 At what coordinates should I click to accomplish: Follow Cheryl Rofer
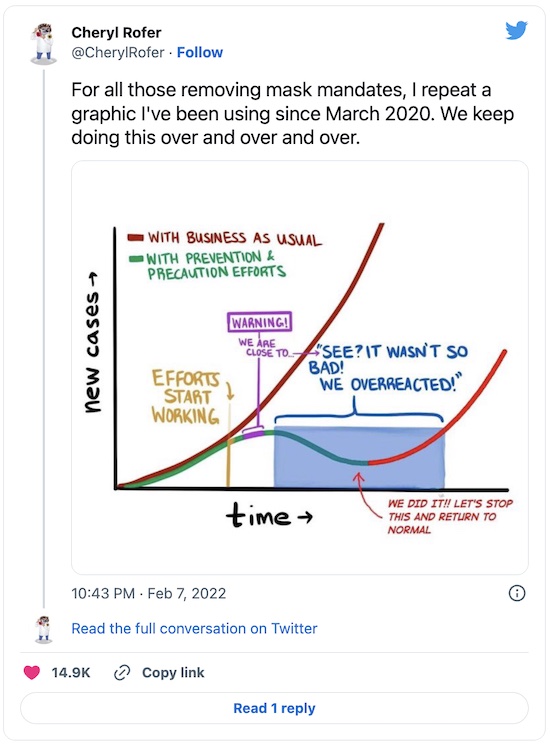click(200, 52)
